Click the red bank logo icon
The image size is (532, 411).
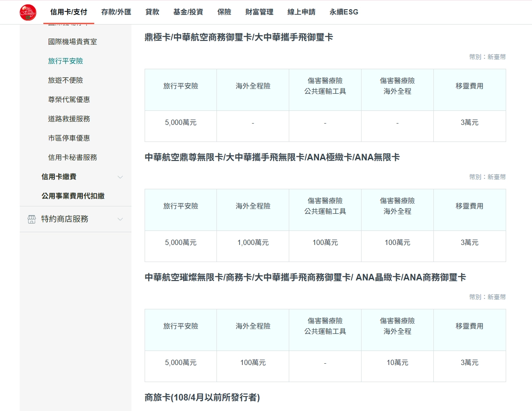coord(28,12)
